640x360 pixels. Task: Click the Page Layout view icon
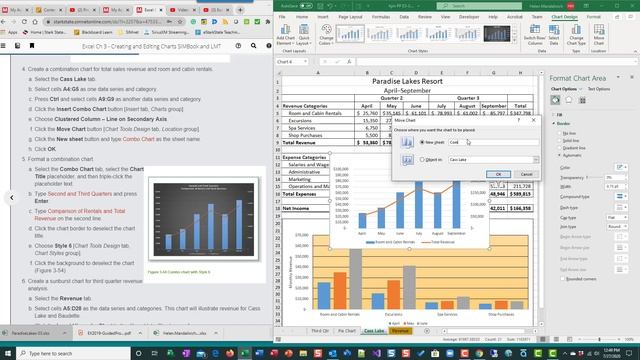click(x=556, y=339)
